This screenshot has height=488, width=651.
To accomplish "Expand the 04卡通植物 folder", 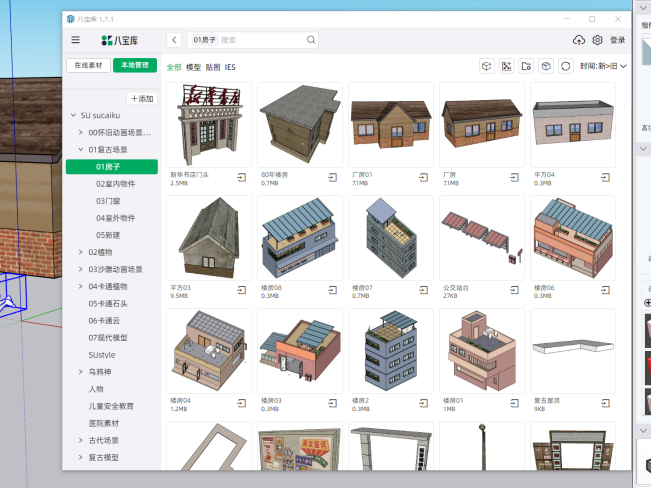I will pos(81,286).
